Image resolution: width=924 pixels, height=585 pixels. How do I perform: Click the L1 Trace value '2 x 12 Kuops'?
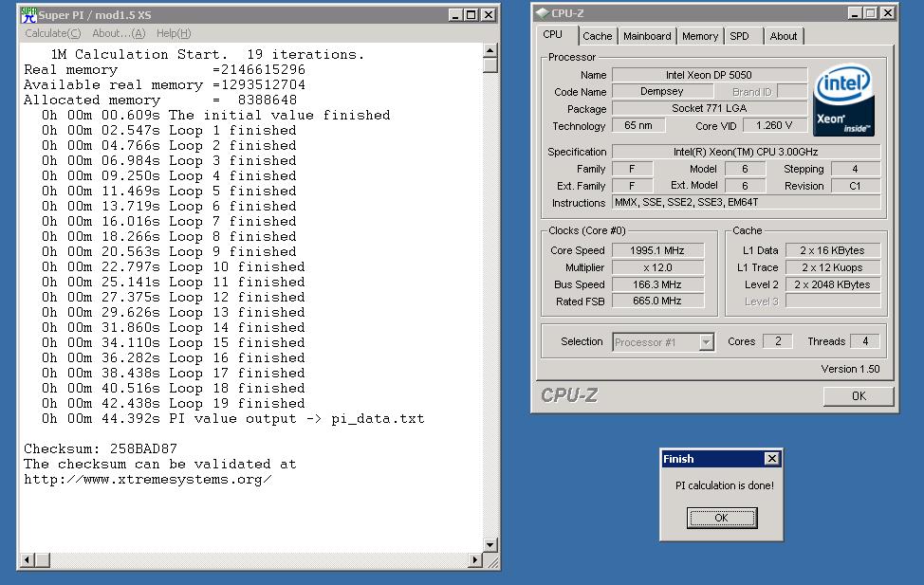tap(833, 267)
